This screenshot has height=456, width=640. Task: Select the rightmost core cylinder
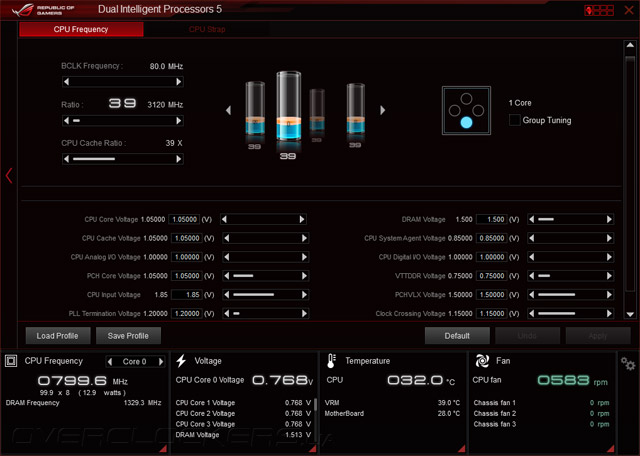point(356,109)
